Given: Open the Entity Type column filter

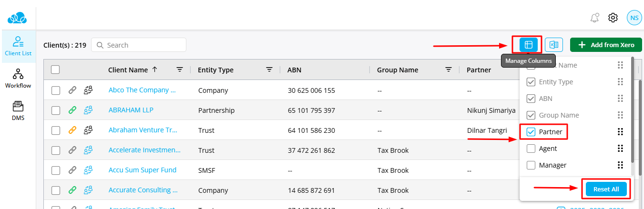Looking at the screenshot, I should coord(269,70).
